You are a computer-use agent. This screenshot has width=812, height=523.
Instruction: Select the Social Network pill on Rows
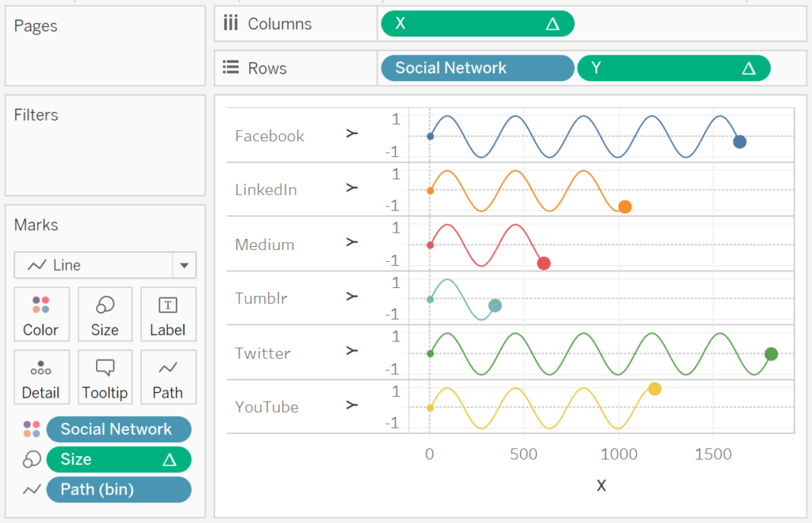pyautogui.click(x=477, y=68)
